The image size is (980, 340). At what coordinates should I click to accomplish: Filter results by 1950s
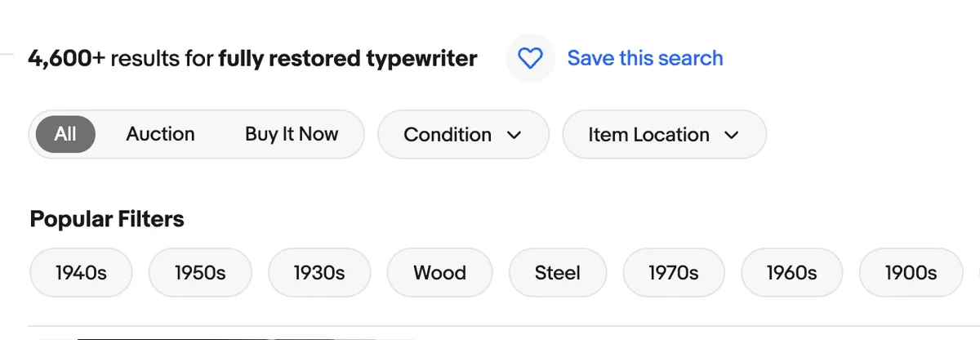point(200,272)
